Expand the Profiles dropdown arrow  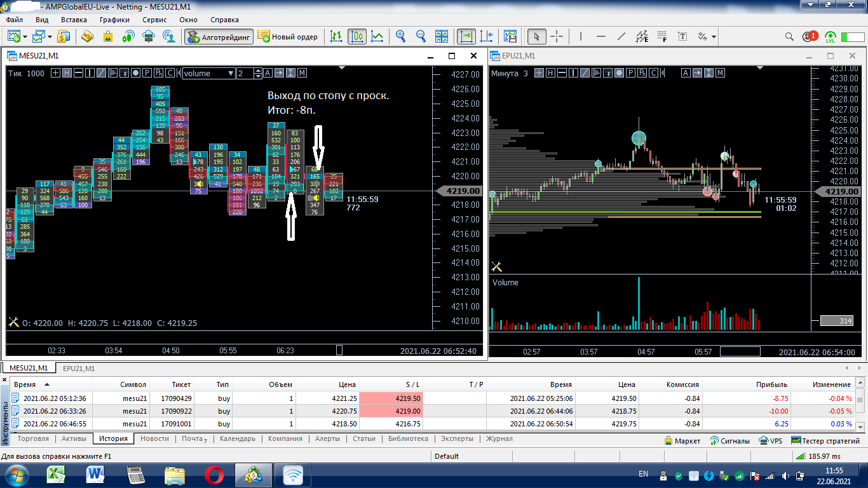pos(50,37)
